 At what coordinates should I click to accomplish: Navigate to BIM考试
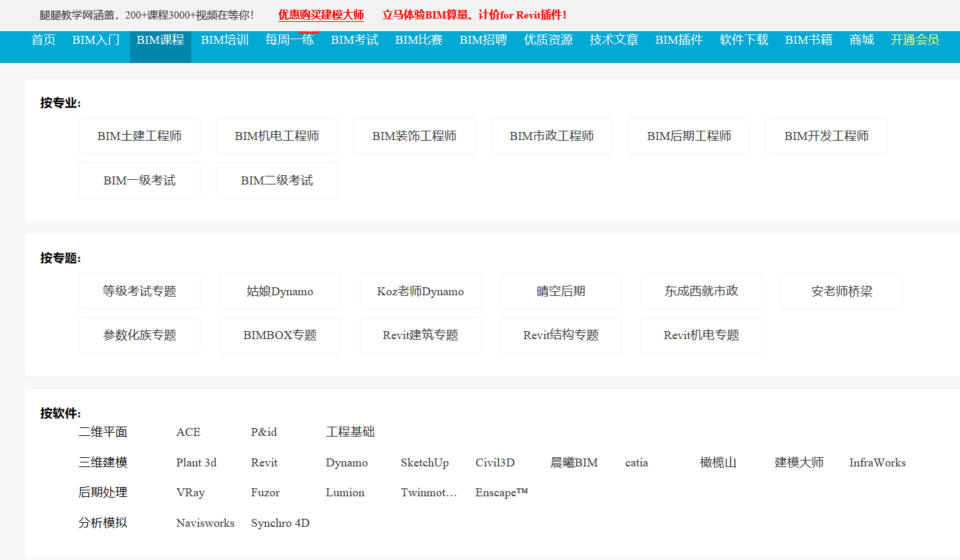(355, 40)
